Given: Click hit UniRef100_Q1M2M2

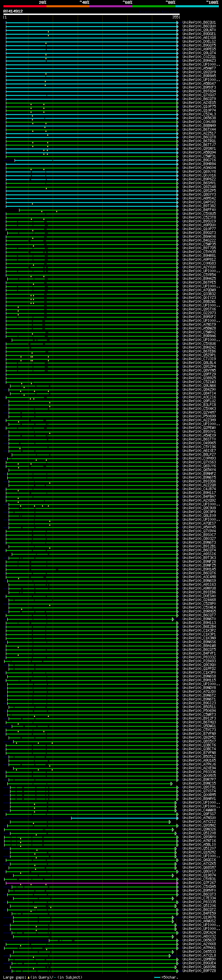Looking at the screenshot, I should click(x=199, y=852).
